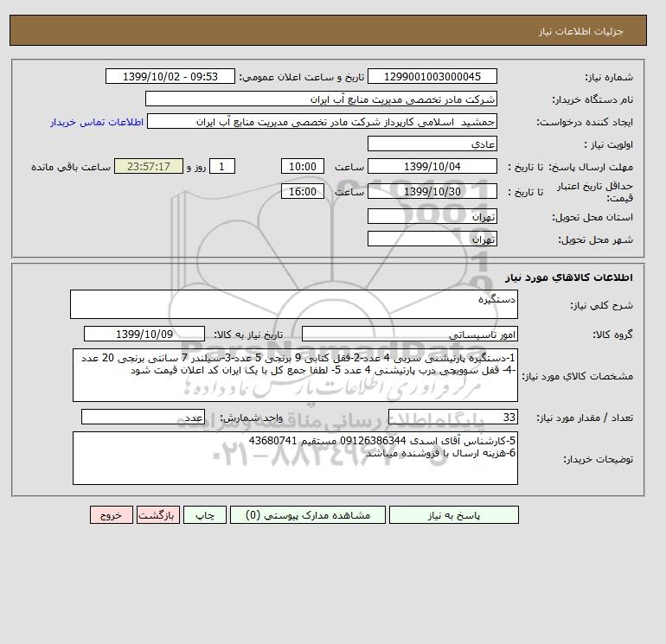Click the خروج exit button
Viewport: 666px width, 644px height.
[112, 515]
